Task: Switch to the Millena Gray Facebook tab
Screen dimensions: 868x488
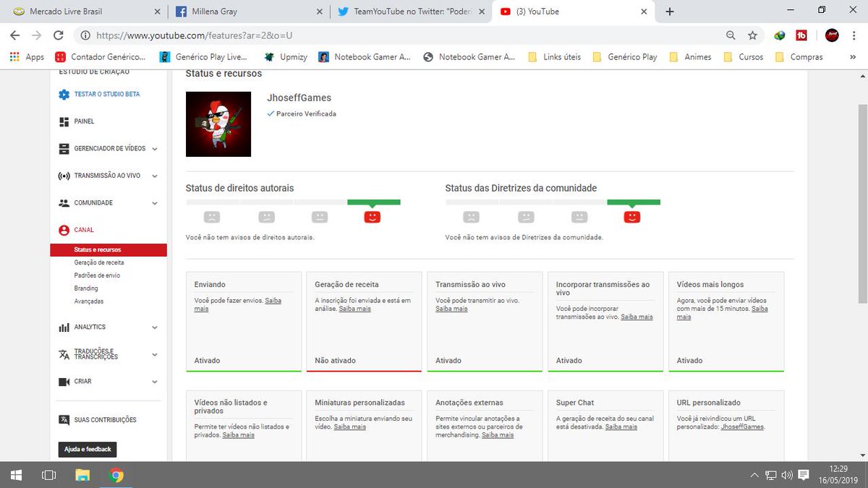Action: pyautogui.click(x=247, y=12)
